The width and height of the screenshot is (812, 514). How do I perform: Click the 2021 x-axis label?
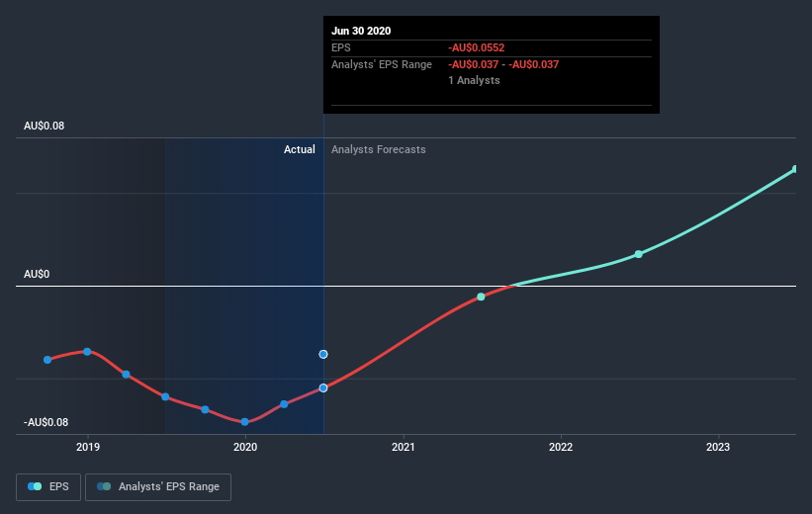click(x=403, y=447)
